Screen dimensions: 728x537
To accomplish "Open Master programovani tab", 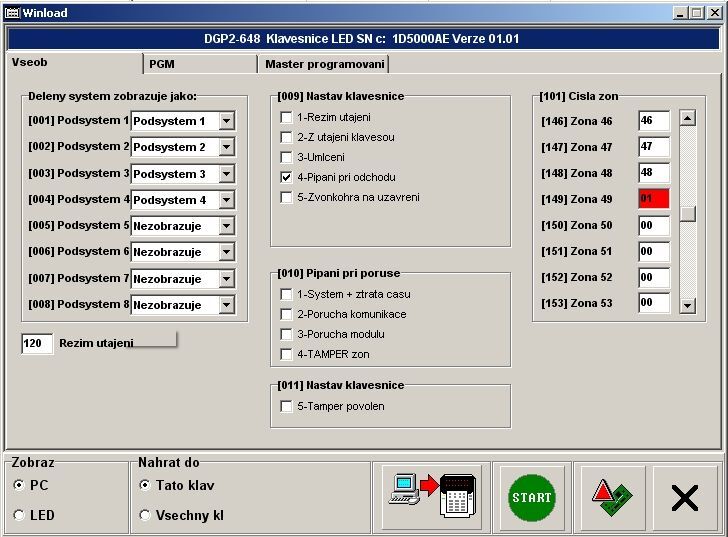I will click(324, 64).
